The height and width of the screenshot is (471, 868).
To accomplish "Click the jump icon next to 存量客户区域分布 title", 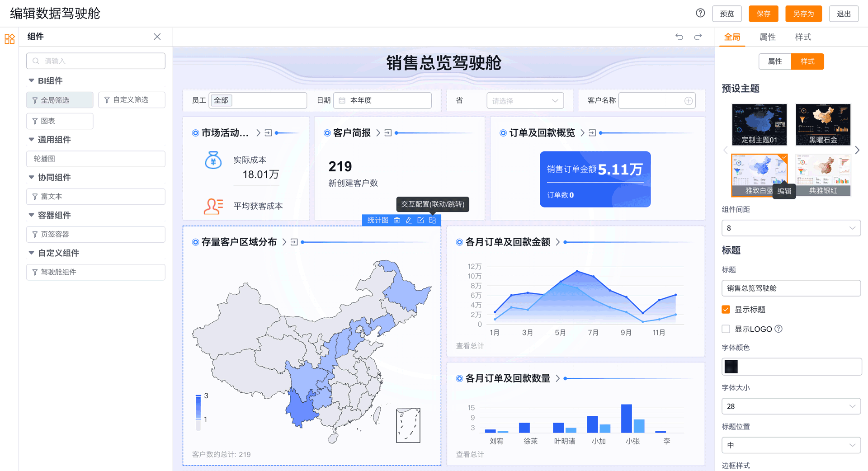I will (294, 242).
